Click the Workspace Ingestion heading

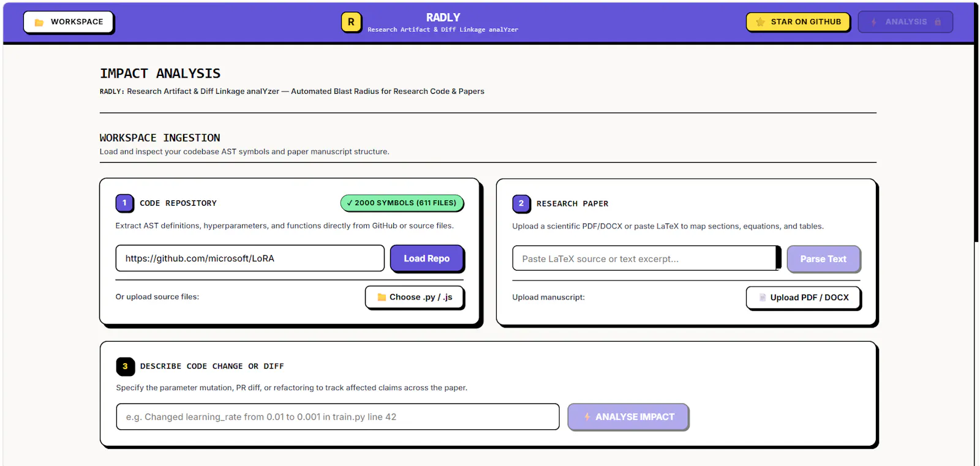tap(160, 138)
